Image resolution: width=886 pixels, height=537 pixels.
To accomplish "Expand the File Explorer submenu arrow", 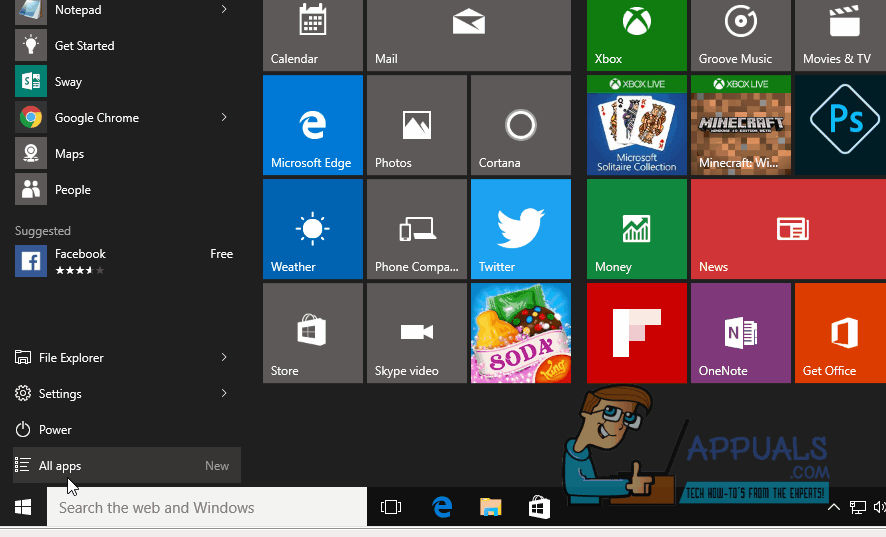I will click(x=224, y=358).
